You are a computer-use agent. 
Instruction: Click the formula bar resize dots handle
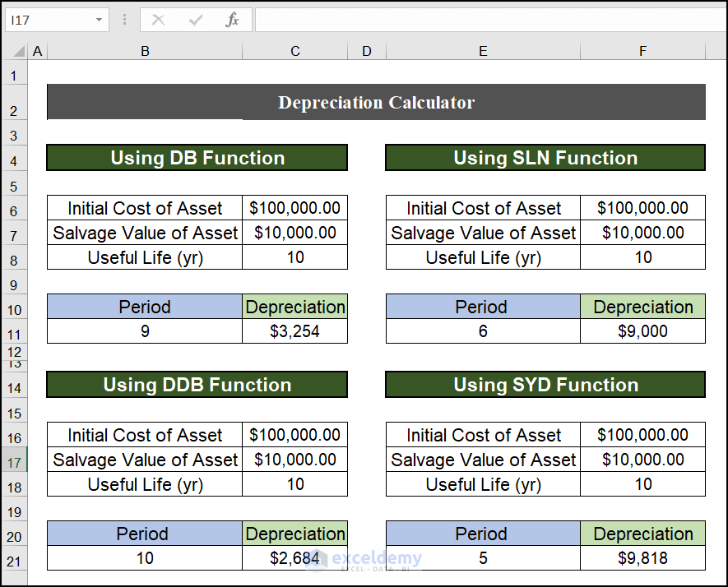[124, 20]
